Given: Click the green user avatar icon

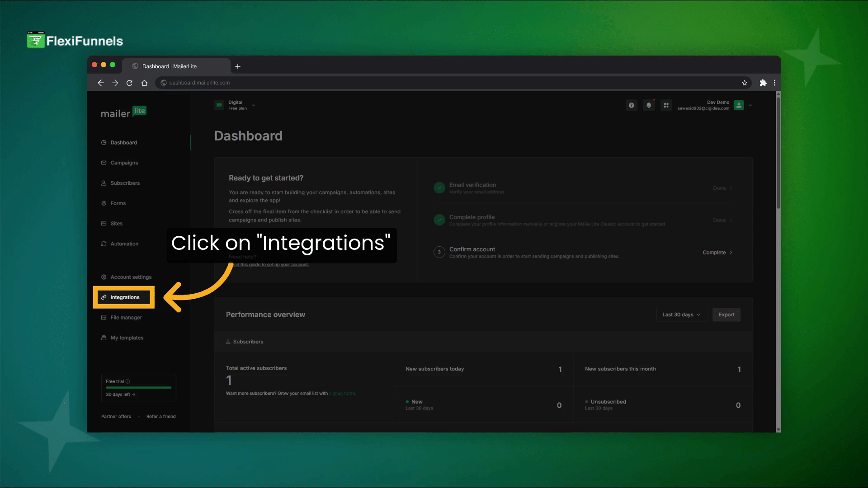Looking at the screenshot, I should (x=739, y=105).
